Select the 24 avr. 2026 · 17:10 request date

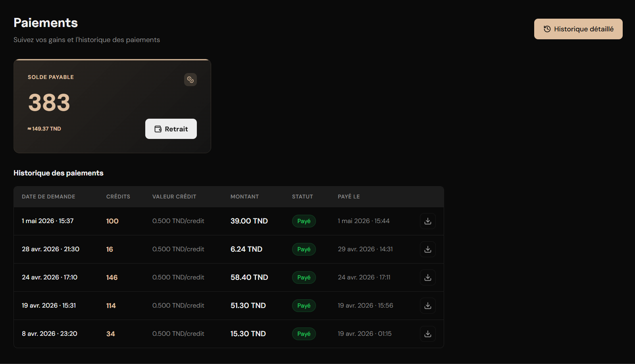point(50,277)
